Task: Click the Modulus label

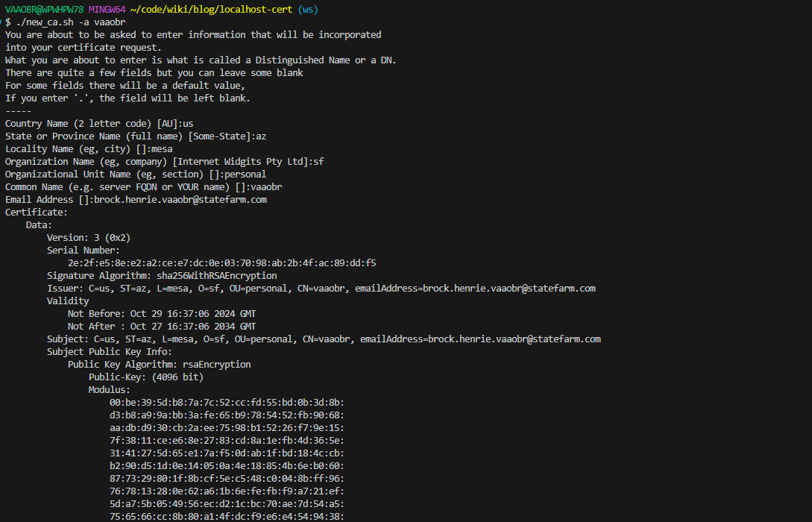Action: pos(109,389)
